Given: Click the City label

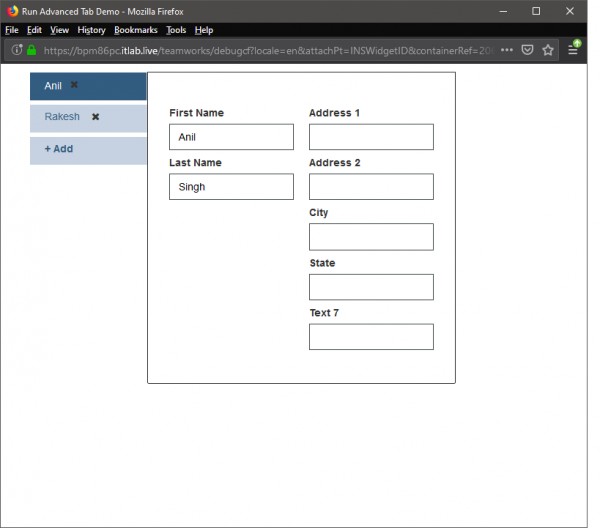Looking at the screenshot, I should click(x=319, y=213).
